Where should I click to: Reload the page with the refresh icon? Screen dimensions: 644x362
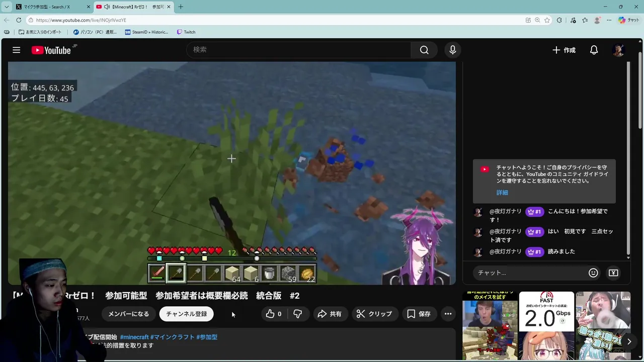coord(19,20)
